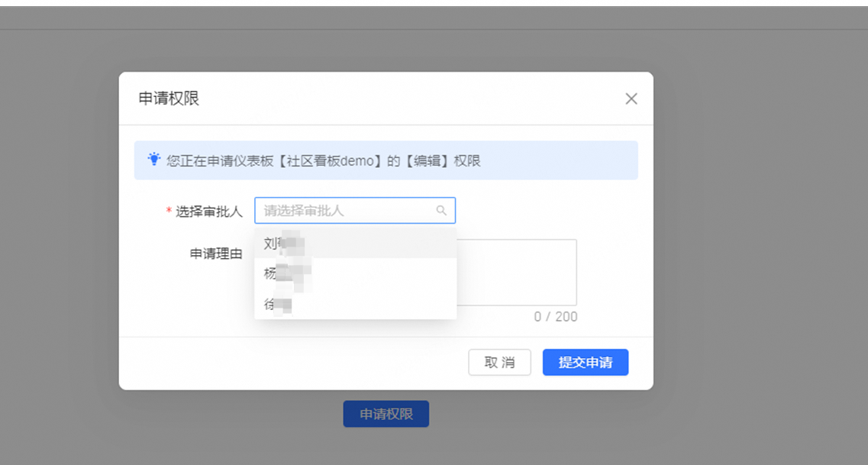Close the 申请权限 dialog with the X
868x465 pixels.
[631, 98]
